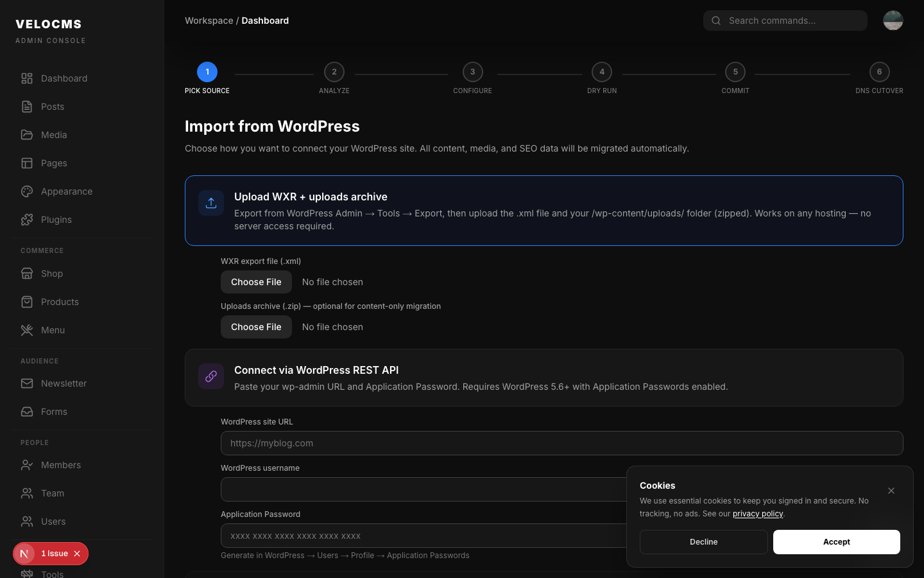Click the upload icon on WXR archive card
This screenshot has width=924, height=578.
(x=211, y=202)
